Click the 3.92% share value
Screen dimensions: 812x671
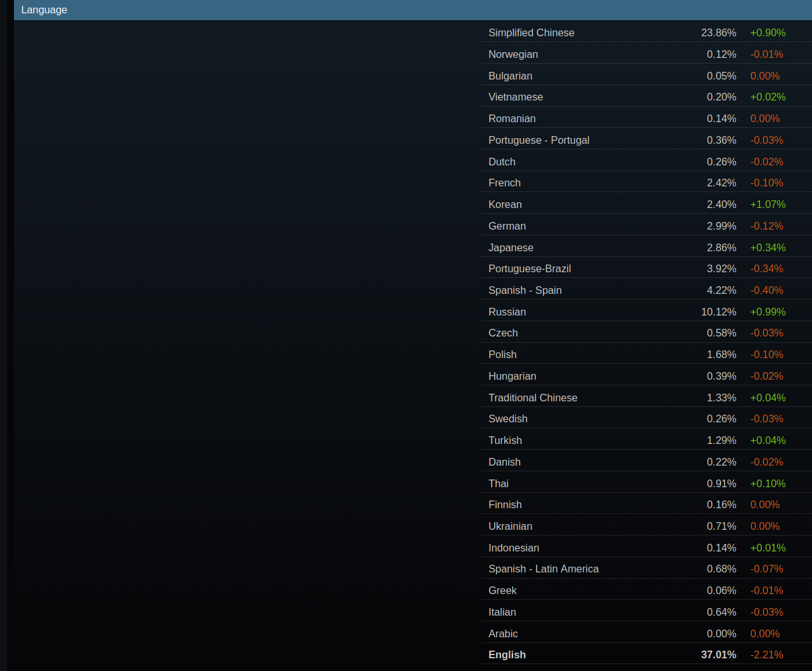[722, 268]
